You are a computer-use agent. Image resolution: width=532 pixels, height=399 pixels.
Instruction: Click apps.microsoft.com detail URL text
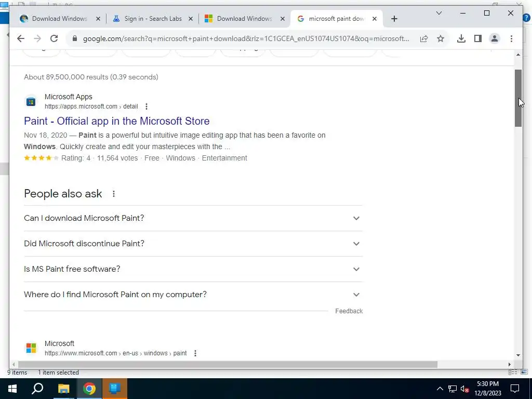click(x=91, y=107)
